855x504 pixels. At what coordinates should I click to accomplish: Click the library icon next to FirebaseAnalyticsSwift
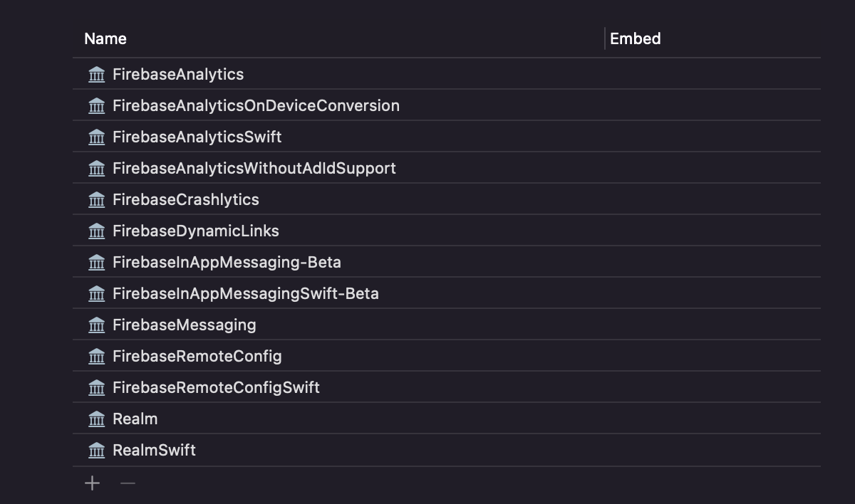coord(96,137)
